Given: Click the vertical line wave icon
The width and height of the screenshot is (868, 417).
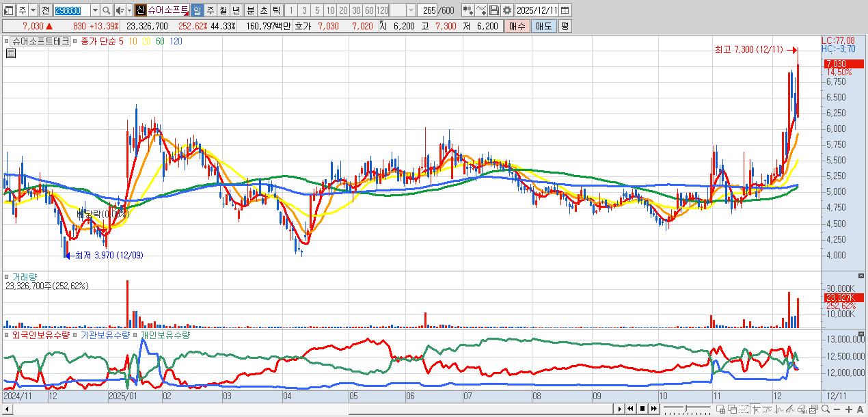Looking at the screenshot, I should click(x=779, y=409).
